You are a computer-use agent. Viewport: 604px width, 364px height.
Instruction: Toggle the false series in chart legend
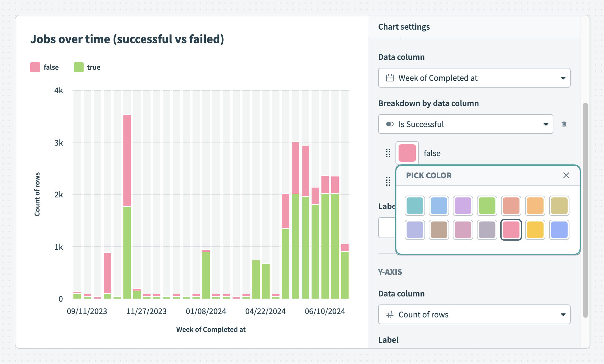[44, 67]
